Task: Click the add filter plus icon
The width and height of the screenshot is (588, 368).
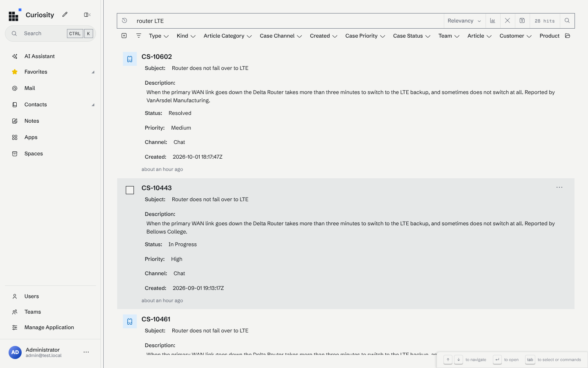Action: pos(124,36)
